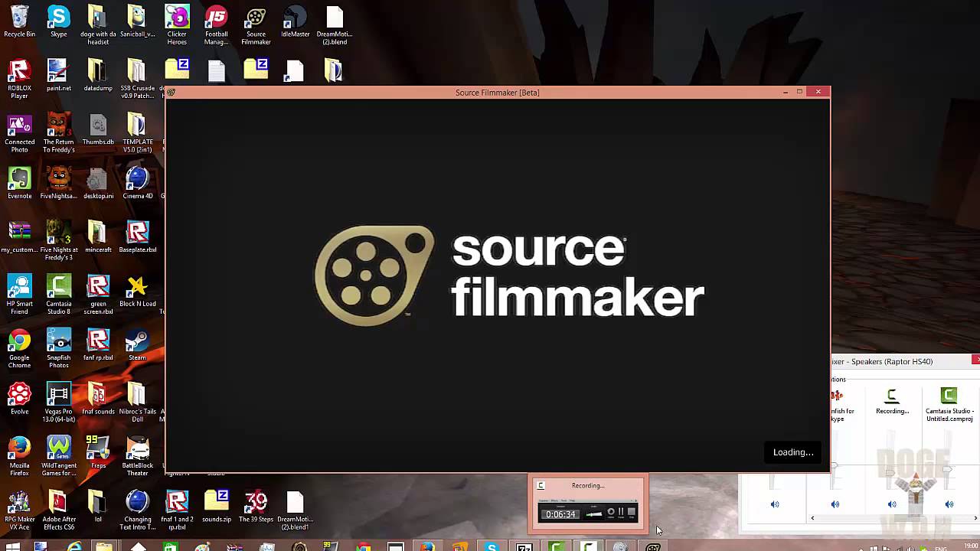This screenshot has height=551, width=980.
Task: Launch Vegas Pro 13.0 from desktop
Action: (58, 403)
